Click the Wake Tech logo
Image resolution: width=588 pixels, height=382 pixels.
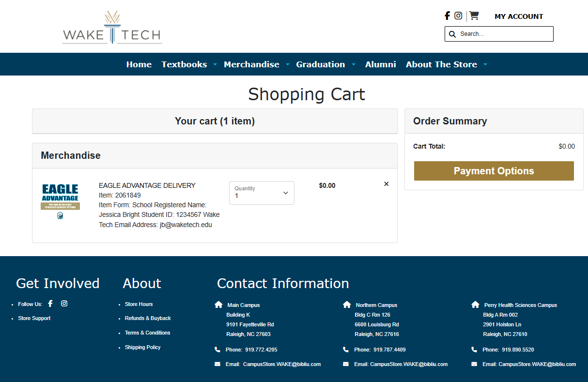(112, 28)
